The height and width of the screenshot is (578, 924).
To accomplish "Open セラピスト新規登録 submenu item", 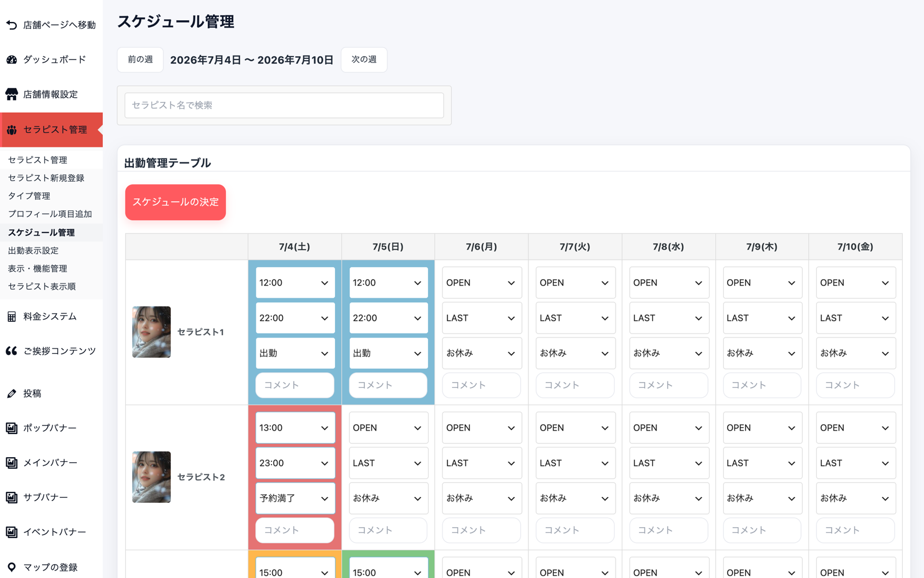I will 46,178.
